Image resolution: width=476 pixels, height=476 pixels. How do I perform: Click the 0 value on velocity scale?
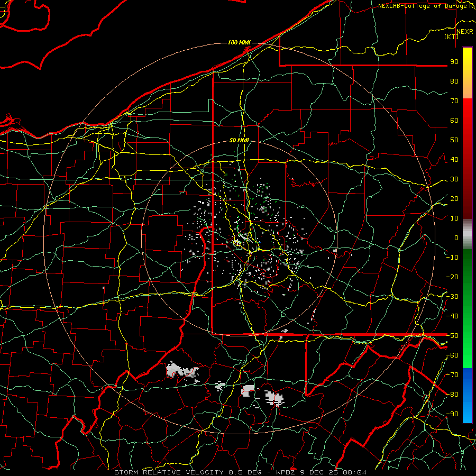point(456,237)
